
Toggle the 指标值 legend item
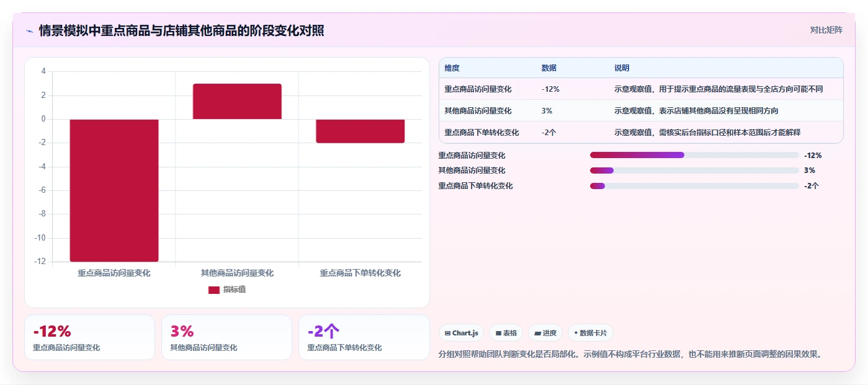click(x=227, y=290)
